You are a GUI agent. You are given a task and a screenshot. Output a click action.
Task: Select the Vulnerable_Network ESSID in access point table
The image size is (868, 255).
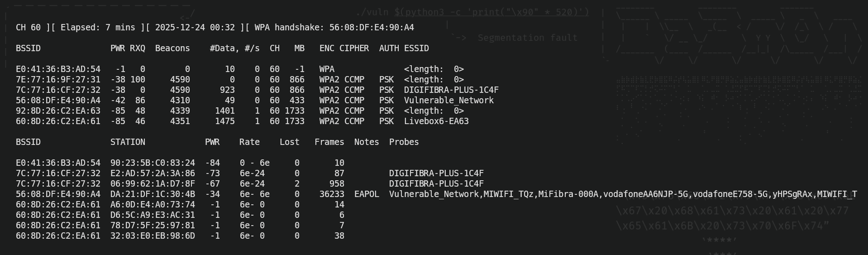tap(448, 101)
